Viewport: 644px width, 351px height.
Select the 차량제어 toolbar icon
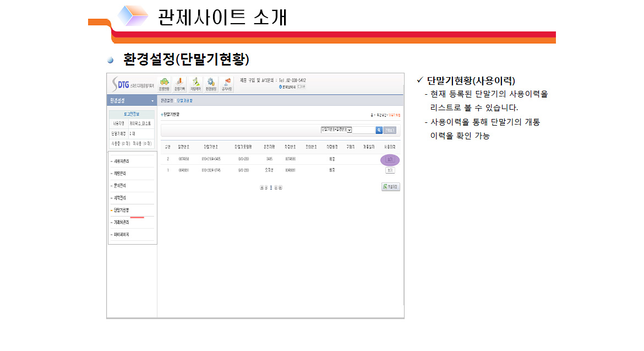coord(195,84)
